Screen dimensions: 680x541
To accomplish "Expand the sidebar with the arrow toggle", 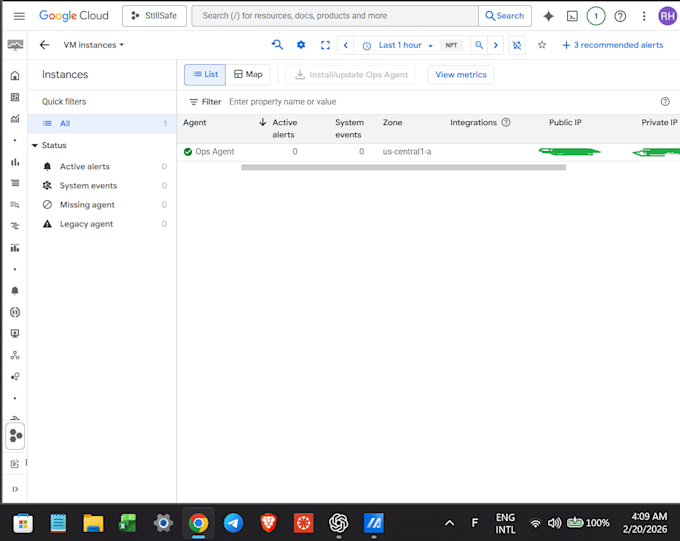I will pos(15,489).
